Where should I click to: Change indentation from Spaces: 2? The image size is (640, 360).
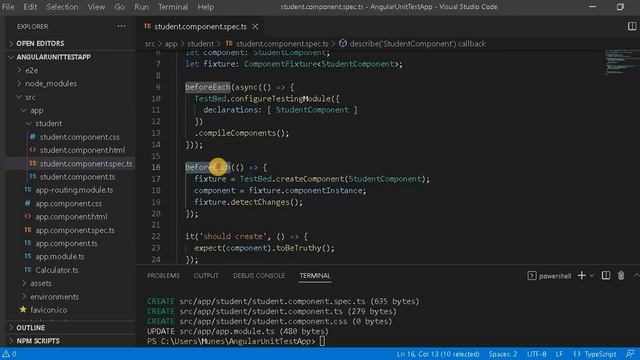click(502, 354)
